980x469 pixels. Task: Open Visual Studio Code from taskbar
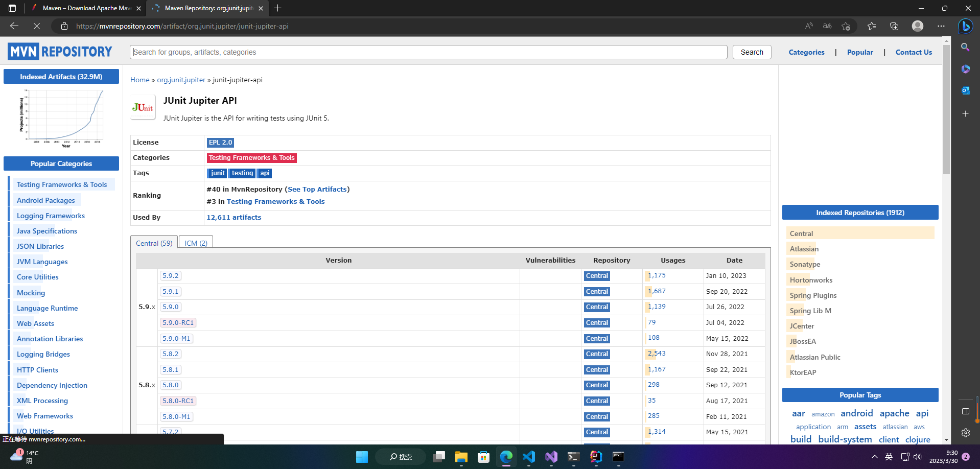529,457
